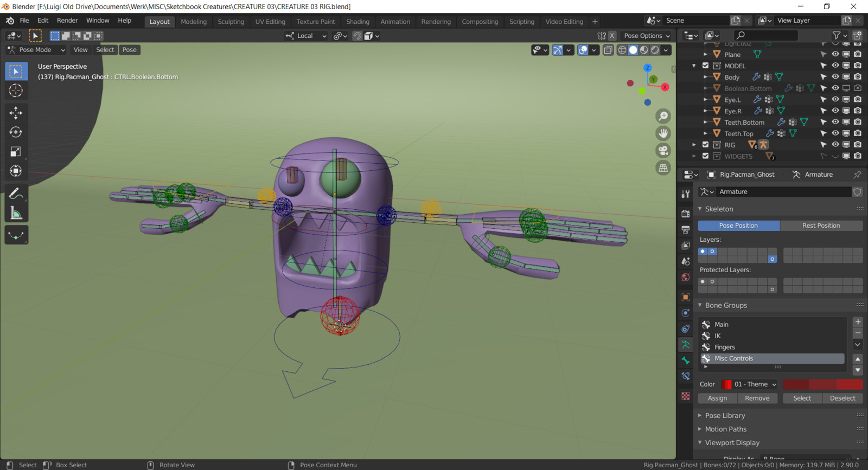Image resolution: width=868 pixels, height=470 pixels.
Task: Select the 3D Cursor tool
Action: click(16, 91)
